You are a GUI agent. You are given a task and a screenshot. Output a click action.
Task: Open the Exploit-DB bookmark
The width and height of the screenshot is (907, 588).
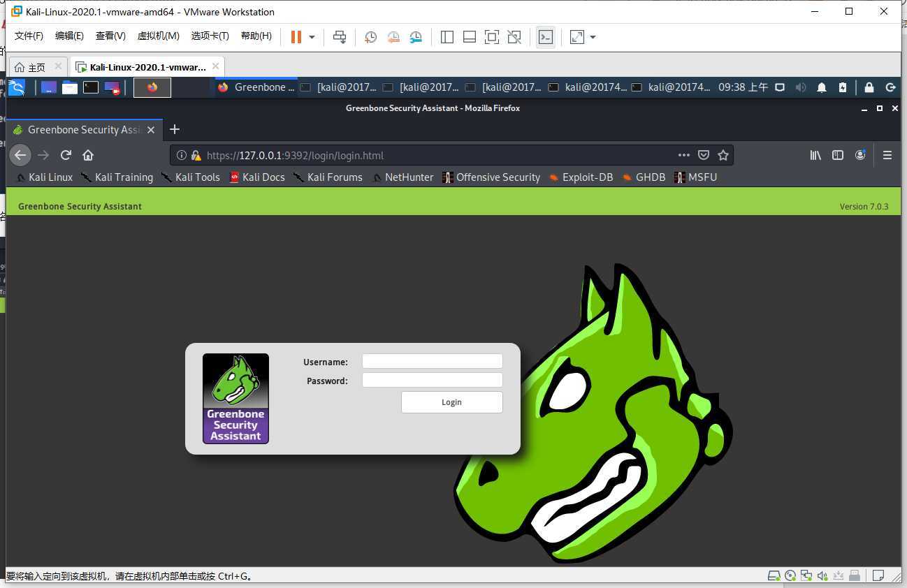(581, 177)
